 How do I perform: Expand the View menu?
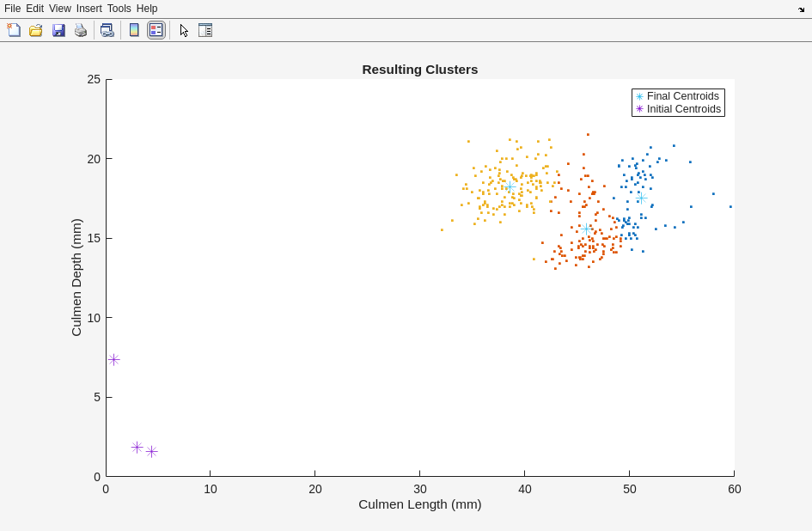click(60, 9)
